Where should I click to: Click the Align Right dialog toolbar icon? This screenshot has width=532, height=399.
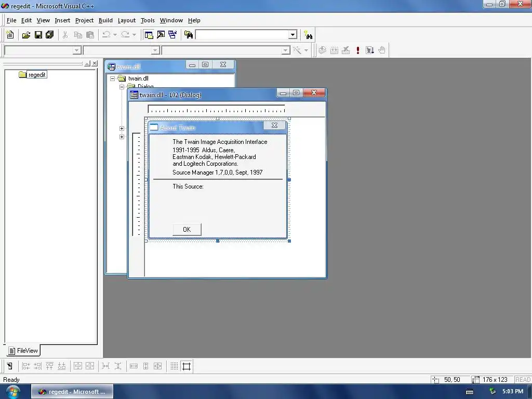[37, 366]
